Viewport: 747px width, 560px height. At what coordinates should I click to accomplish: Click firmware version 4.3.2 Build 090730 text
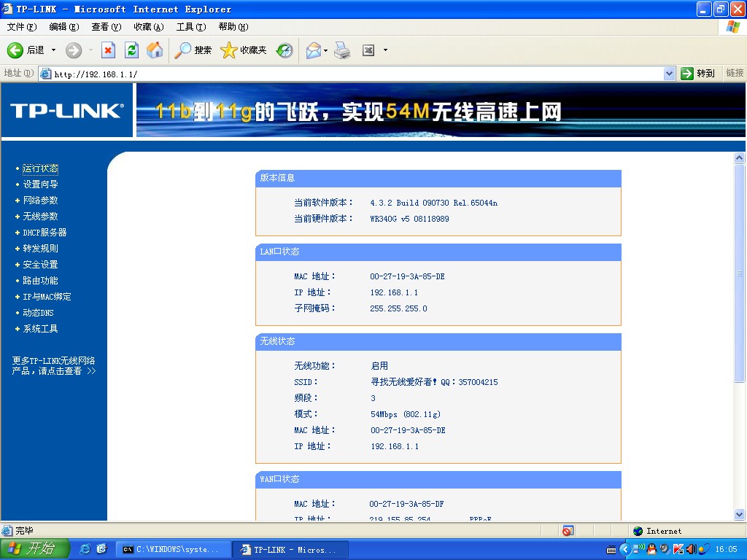point(433,203)
